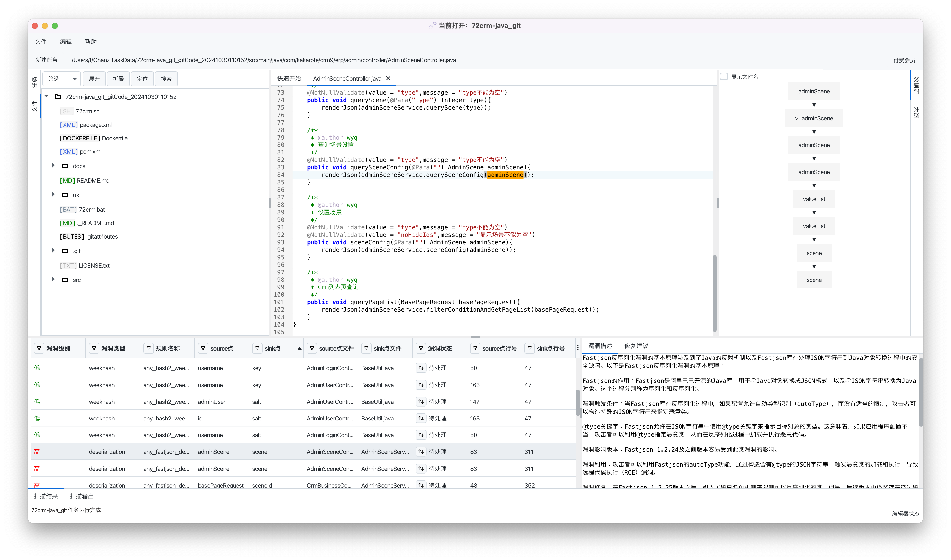
Task: Open the 编辑 menu
Action: (66, 41)
